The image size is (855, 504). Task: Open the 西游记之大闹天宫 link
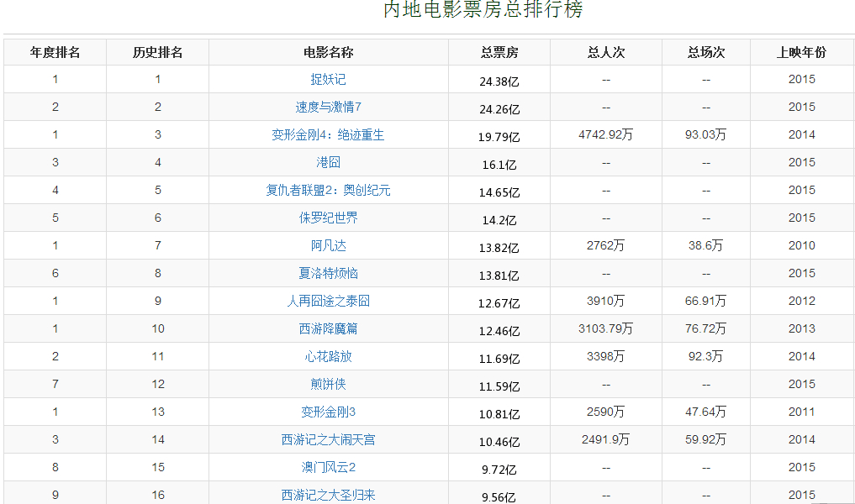(x=328, y=440)
